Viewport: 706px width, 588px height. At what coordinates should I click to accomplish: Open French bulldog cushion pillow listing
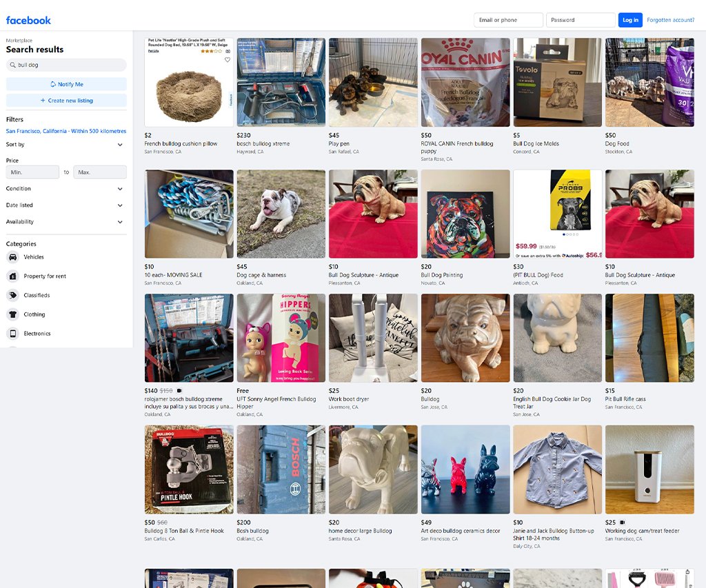pyautogui.click(x=189, y=83)
